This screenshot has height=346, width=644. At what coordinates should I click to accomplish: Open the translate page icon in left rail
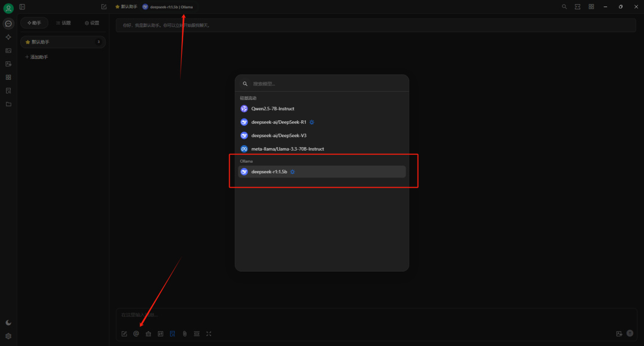8,64
